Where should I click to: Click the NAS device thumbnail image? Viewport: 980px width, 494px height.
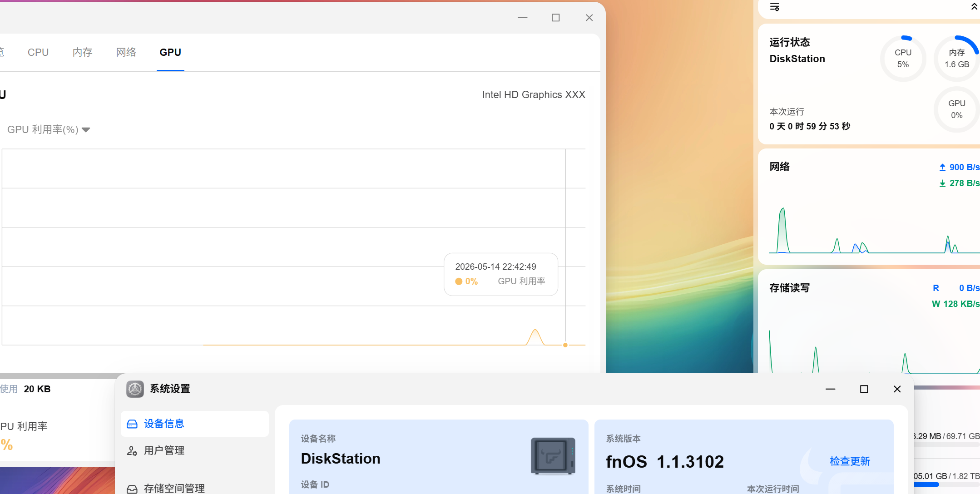tap(553, 456)
